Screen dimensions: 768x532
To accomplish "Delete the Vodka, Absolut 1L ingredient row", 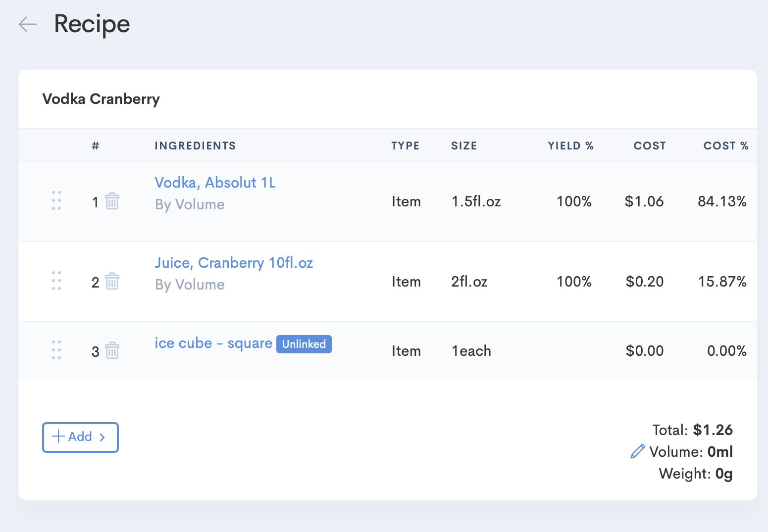I will (x=112, y=201).
